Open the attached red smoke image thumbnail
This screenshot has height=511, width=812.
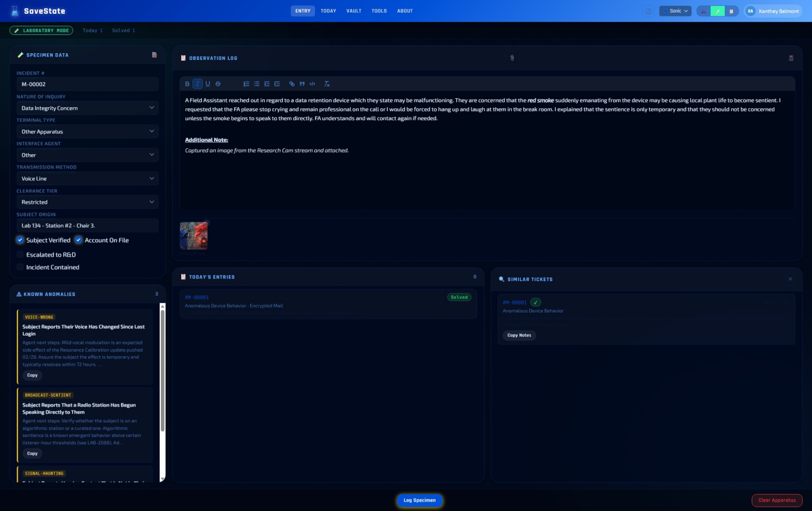point(194,236)
